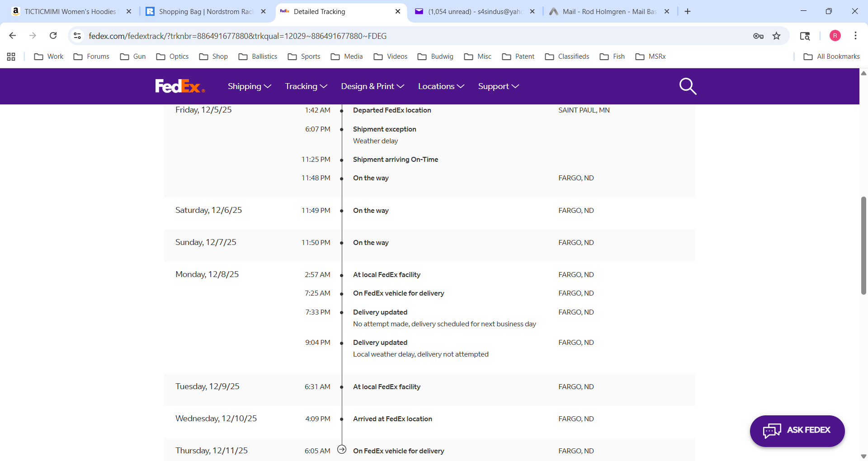
Task: Expand the Support menu
Action: point(499,86)
